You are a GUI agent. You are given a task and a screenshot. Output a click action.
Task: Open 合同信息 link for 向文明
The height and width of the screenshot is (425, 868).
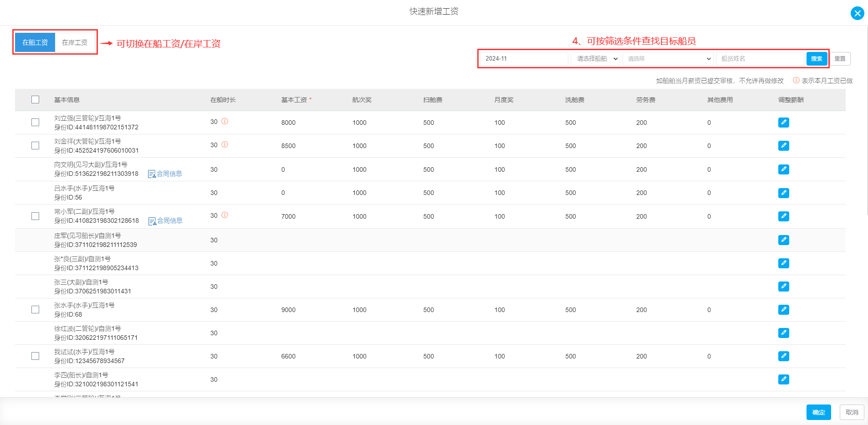coord(165,174)
